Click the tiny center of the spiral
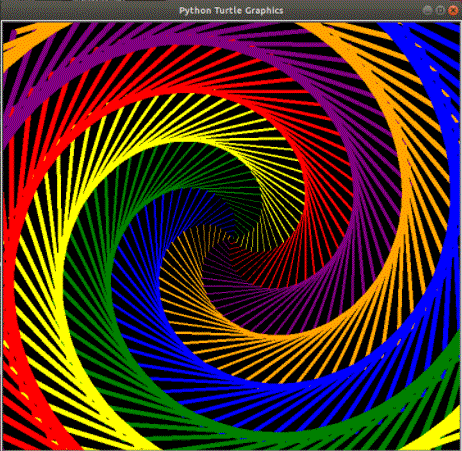This screenshot has width=462, height=451. [x=233, y=239]
